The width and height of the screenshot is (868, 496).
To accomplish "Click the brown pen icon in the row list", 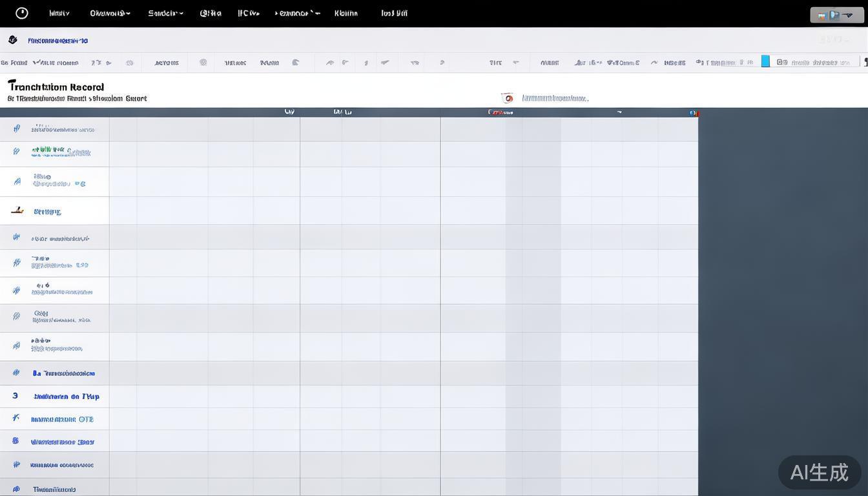I will [x=17, y=211].
